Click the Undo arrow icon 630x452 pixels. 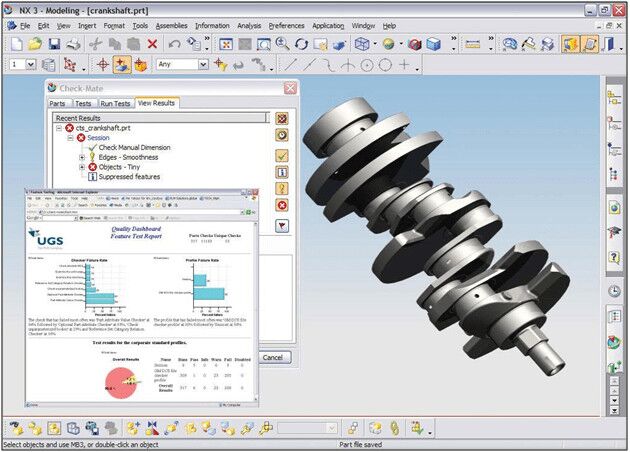coord(174,44)
